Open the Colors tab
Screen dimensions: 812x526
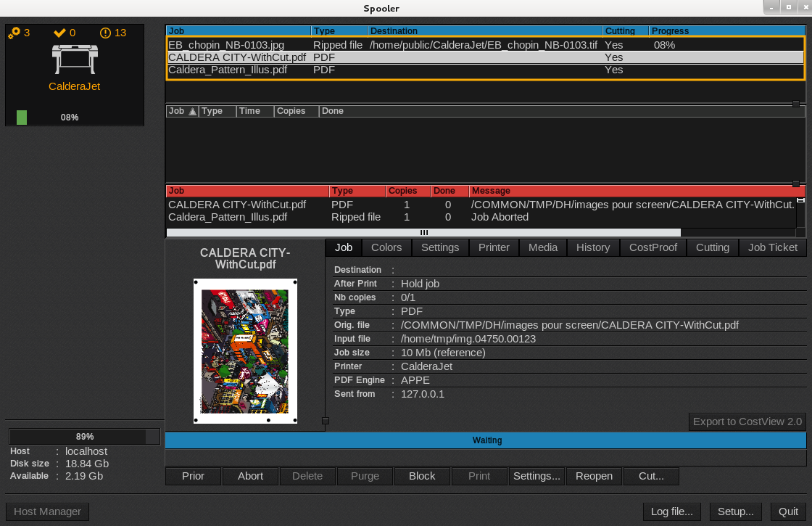(386, 247)
